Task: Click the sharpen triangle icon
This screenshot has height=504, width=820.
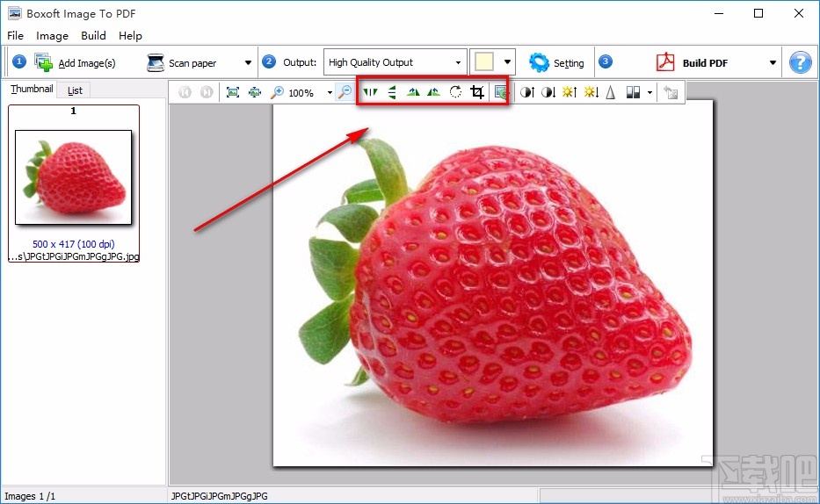Action: pos(610,92)
